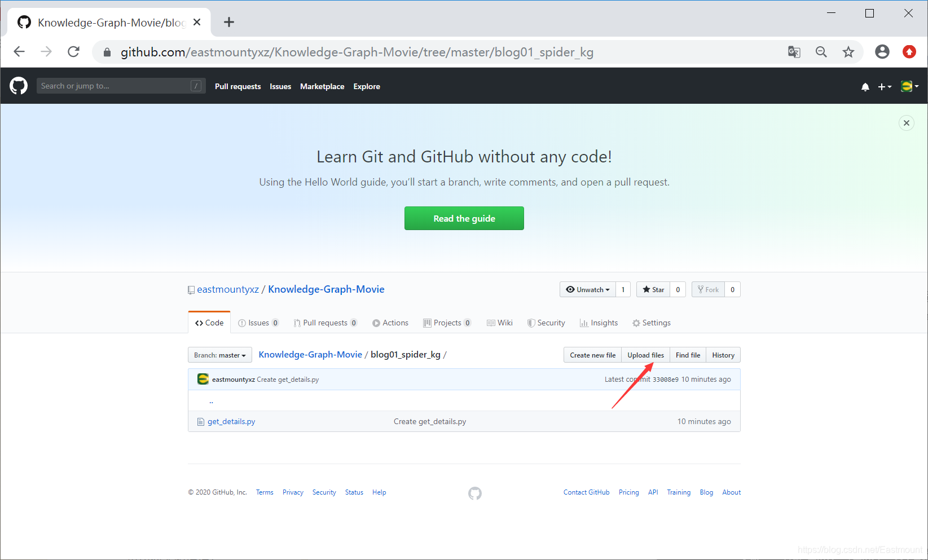Open the get_details.py file
The width and height of the screenshot is (928, 560).
(x=231, y=421)
